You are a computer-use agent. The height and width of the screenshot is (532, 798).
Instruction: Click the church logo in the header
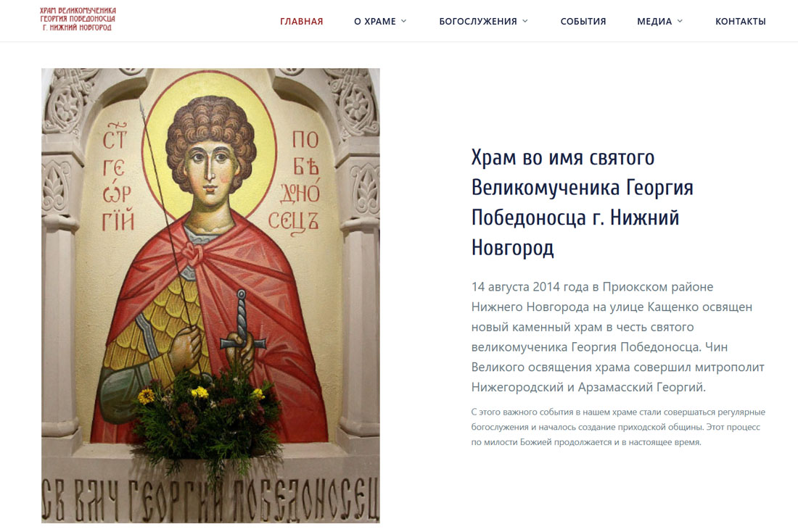coord(78,20)
